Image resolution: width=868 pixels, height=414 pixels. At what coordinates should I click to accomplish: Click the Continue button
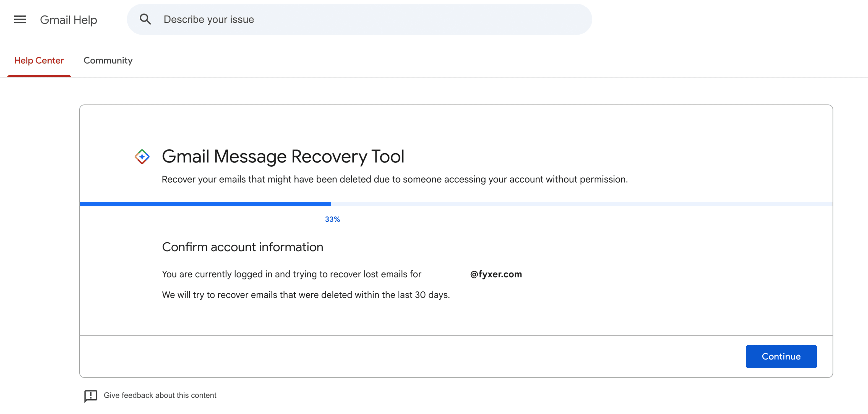781,356
